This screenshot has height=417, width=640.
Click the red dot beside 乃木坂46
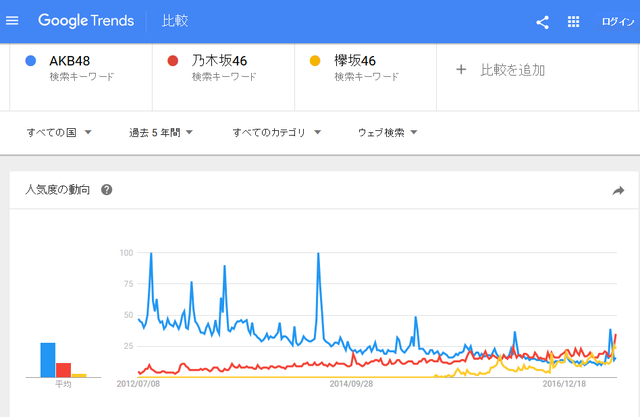[x=173, y=61]
